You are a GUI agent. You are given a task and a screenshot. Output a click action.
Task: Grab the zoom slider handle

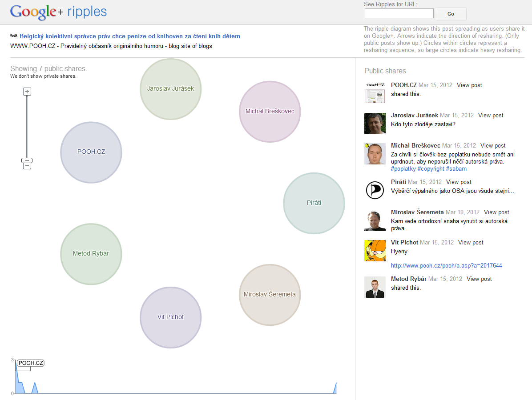(27, 160)
